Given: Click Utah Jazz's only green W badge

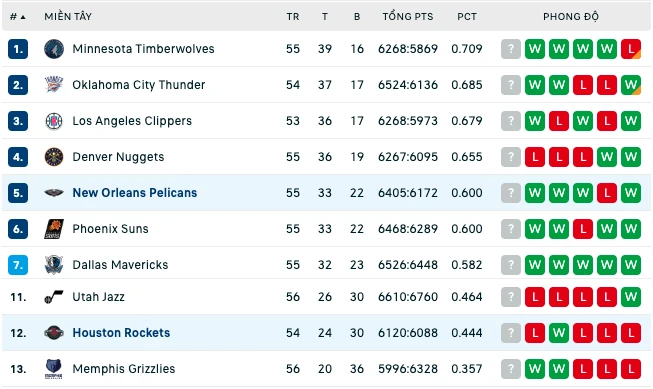Looking at the screenshot, I should pyautogui.click(x=631, y=297).
